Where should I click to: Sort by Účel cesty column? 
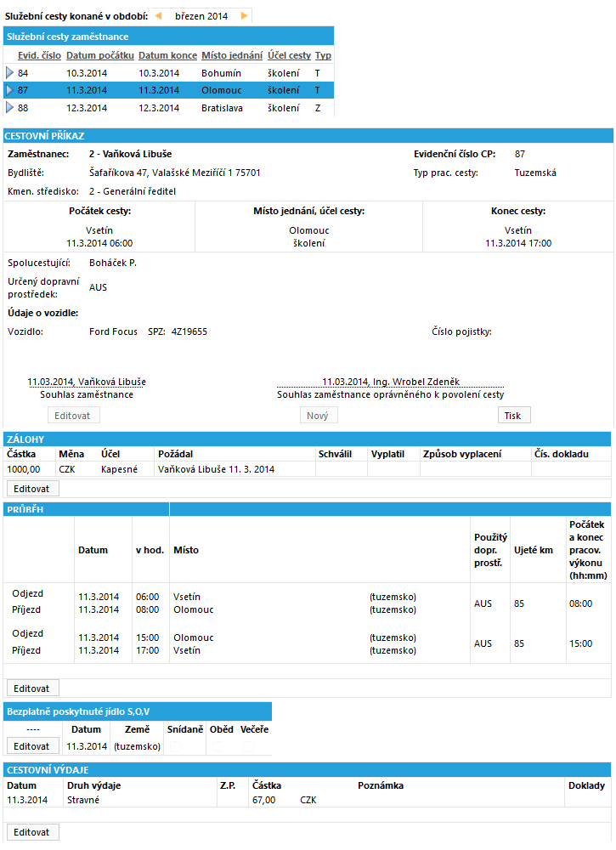(x=289, y=55)
